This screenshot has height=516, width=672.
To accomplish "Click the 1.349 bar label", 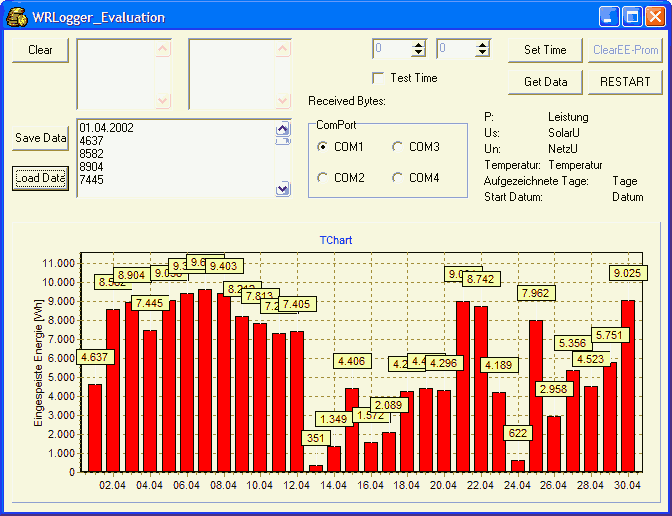I will (x=334, y=419).
